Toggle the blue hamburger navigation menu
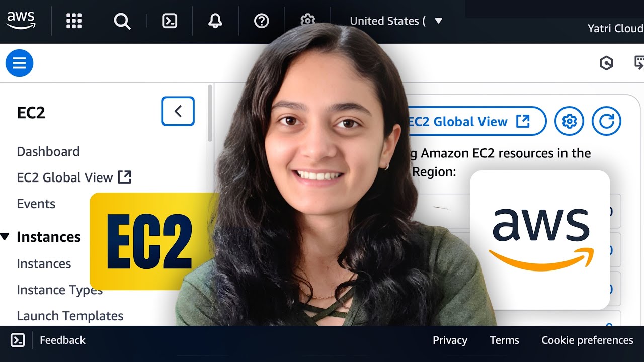This screenshot has width=644, height=362. [20, 63]
